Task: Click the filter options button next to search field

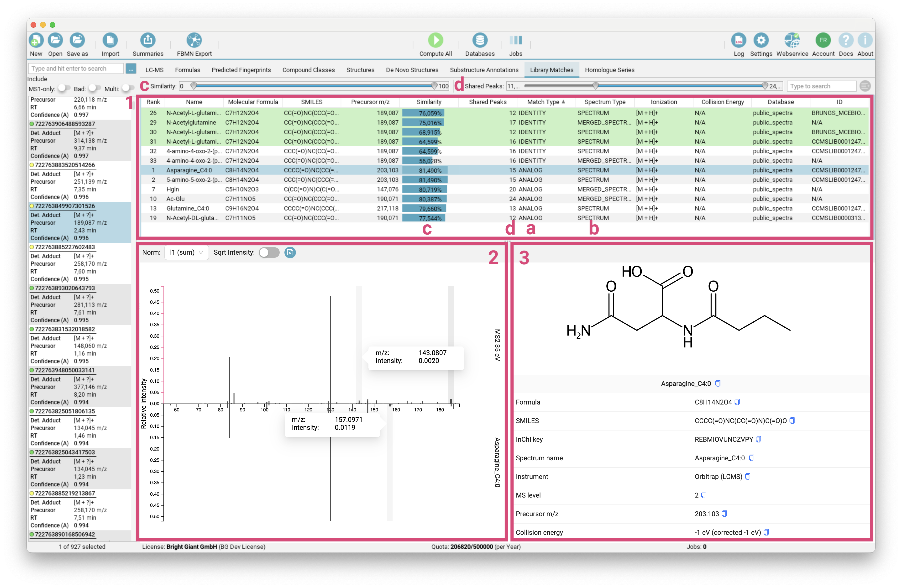Action: pyautogui.click(x=131, y=69)
